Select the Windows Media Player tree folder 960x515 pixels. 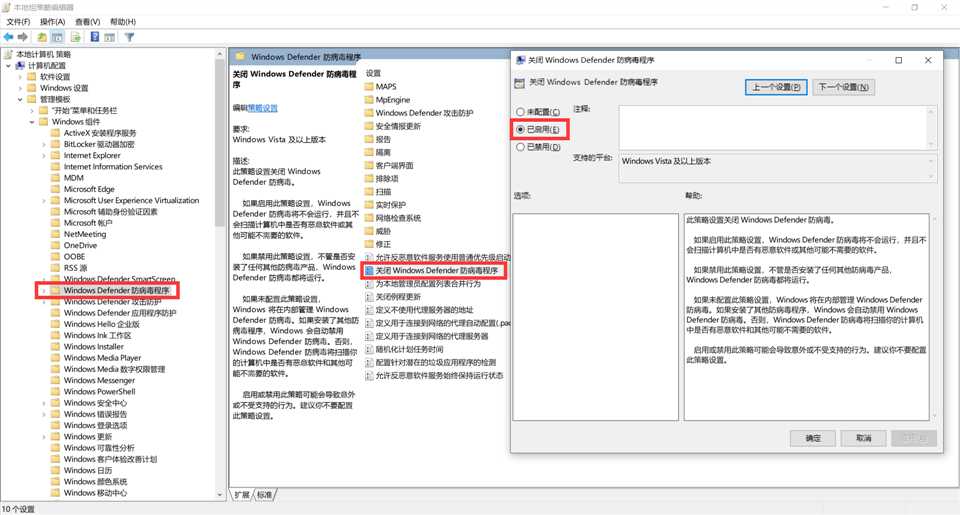coord(102,358)
